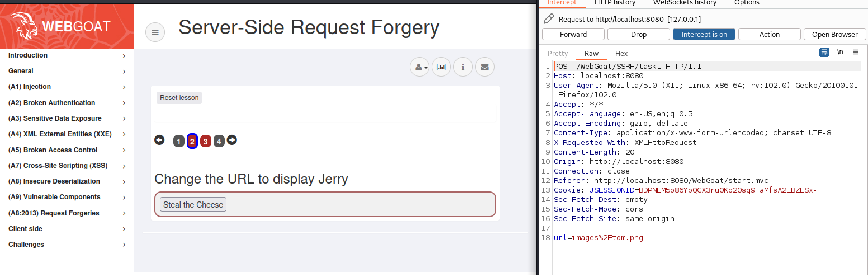Open the editor options hamburger menu
The height and width of the screenshot is (275, 868).
pos(855,52)
